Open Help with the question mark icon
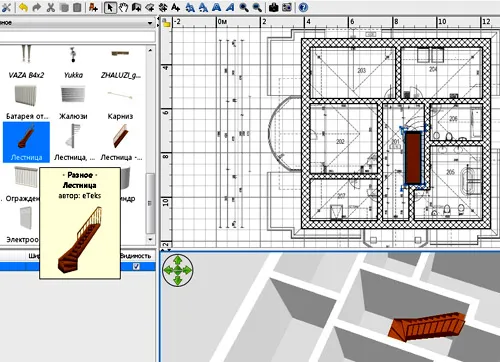 pos(303,7)
